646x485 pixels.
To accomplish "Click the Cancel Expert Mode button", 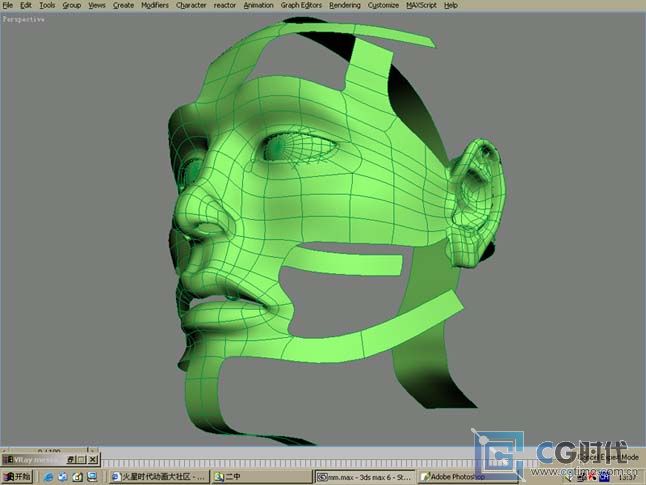I will (609, 457).
